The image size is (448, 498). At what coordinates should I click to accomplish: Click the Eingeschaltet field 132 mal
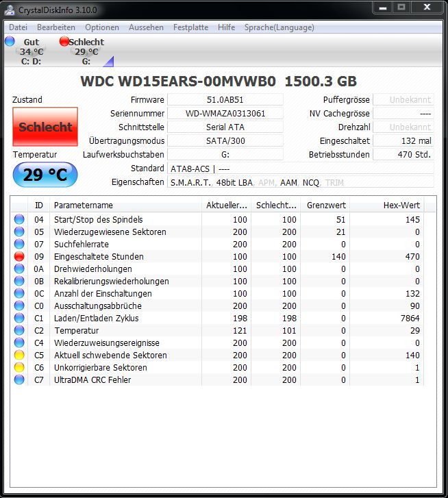coord(403,140)
